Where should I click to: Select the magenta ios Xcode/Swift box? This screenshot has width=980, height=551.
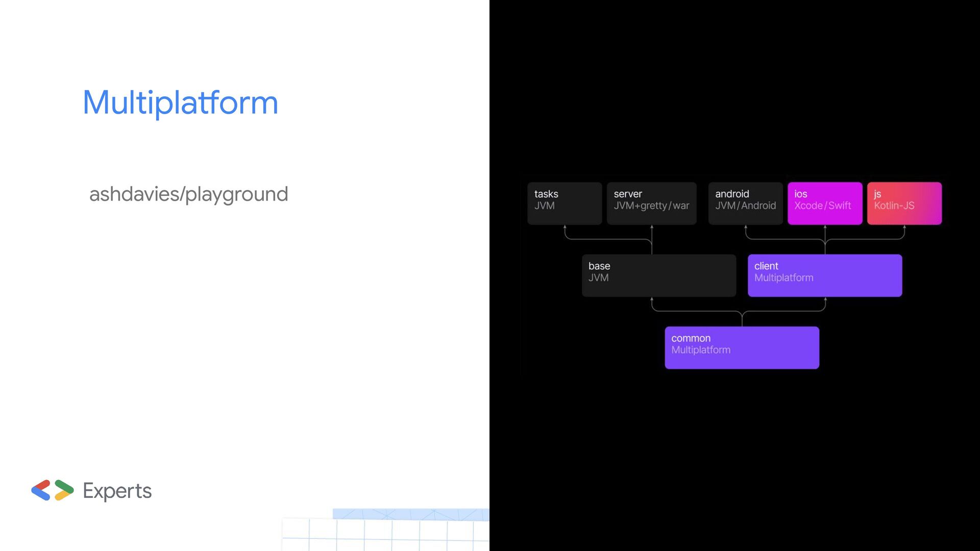coord(824,204)
